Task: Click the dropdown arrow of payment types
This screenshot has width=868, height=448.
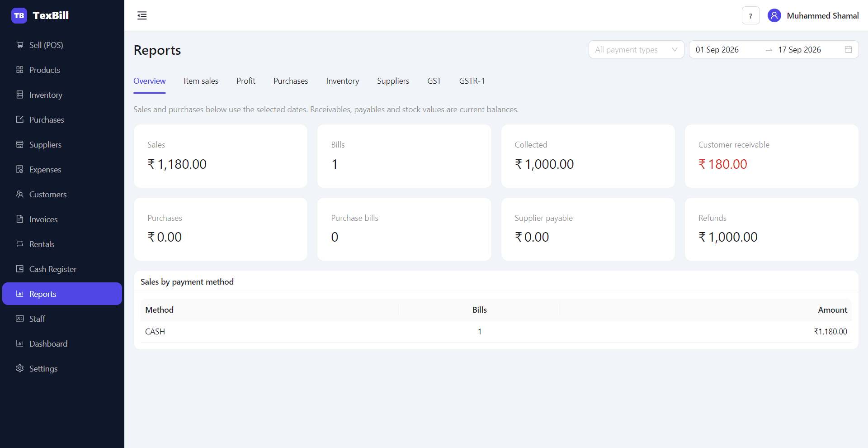Action: pos(675,49)
